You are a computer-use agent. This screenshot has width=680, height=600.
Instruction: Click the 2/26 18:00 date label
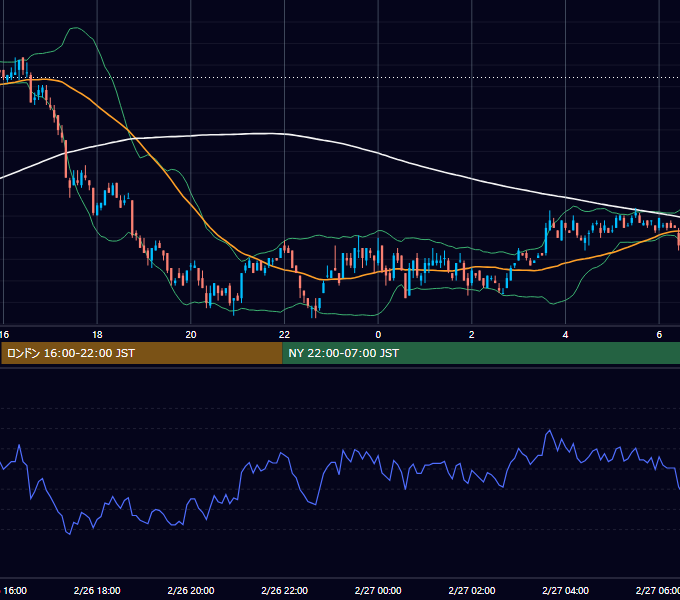pyautogui.click(x=97, y=590)
